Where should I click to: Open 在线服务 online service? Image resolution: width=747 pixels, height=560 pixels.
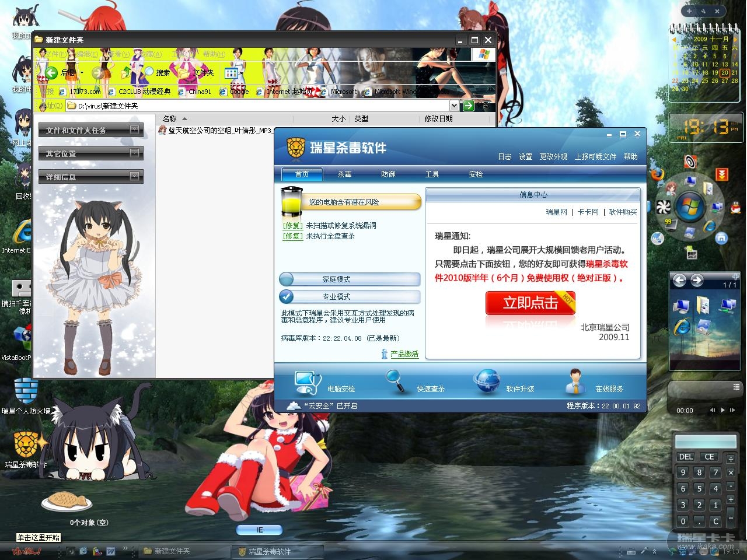[x=594, y=383]
